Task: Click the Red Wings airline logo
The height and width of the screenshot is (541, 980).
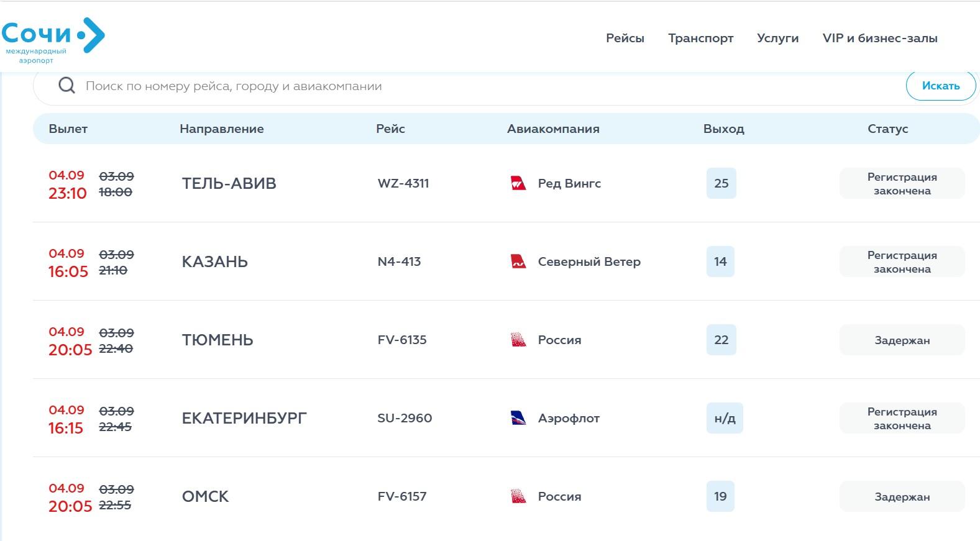Action: [518, 183]
